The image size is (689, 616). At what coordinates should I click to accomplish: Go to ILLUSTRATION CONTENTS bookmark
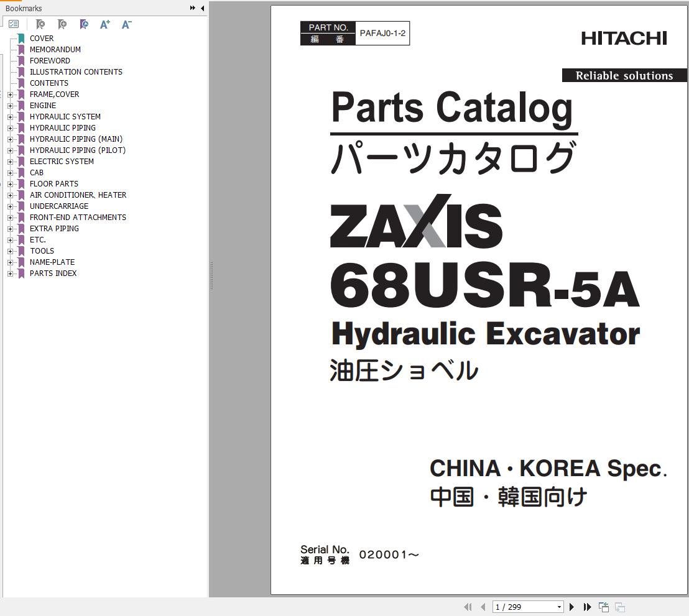coord(76,71)
